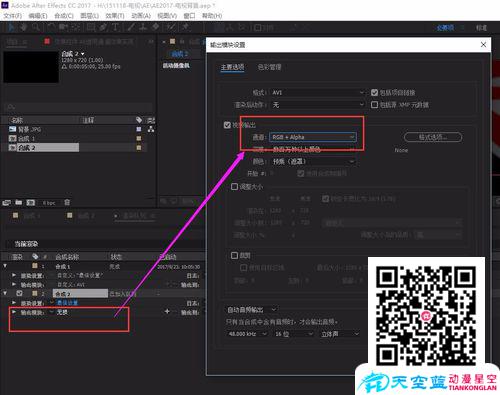Viewport: 500px width, 395px height.
Task: Close the output module settings dialog
Action: [483, 45]
